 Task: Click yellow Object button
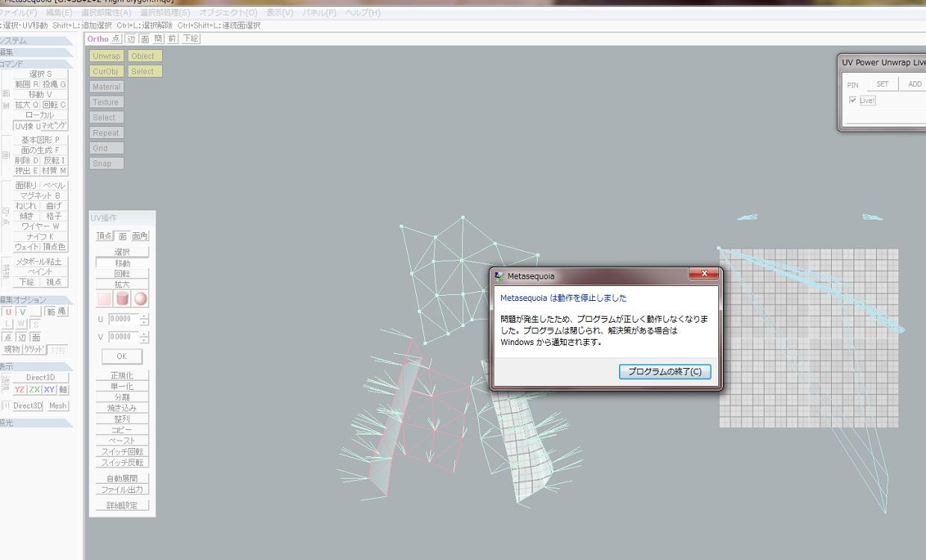145,56
